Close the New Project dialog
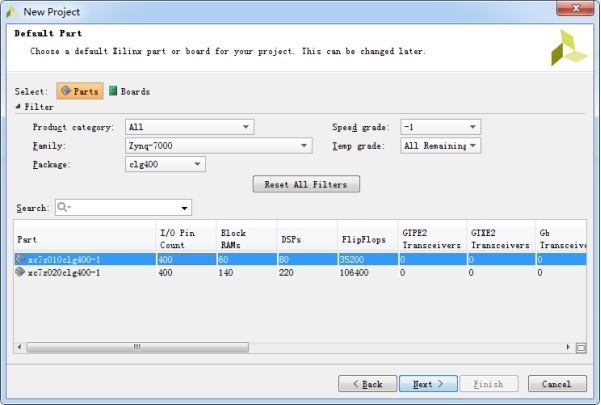This screenshot has width=601, height=405. (575, 8)
